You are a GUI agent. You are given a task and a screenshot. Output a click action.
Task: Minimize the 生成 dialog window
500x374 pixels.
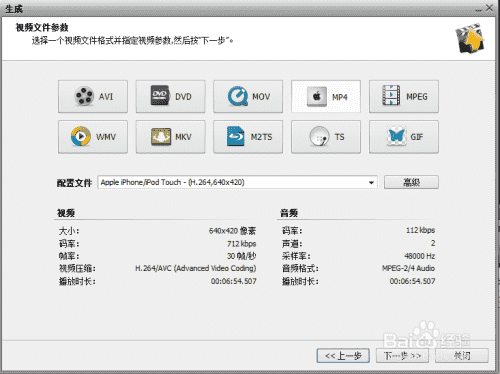pos(478,9)
